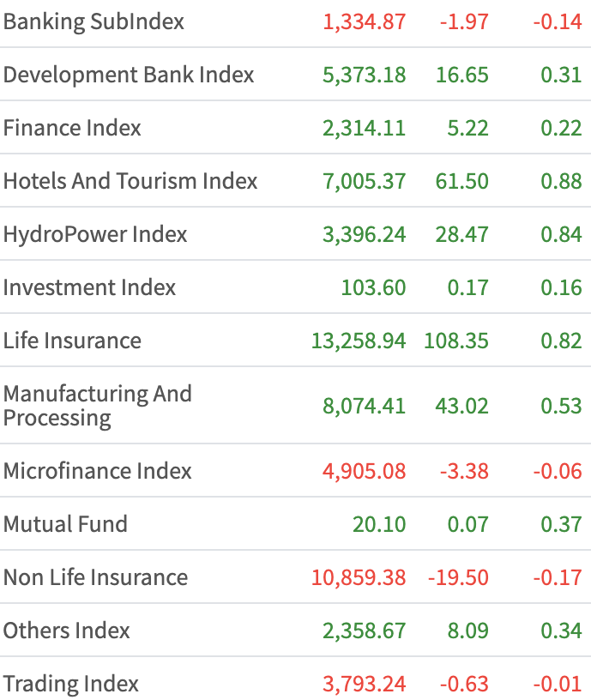Click the Banking SubIndex row label
Screen dimensions: 591x700
coord(93,21)
